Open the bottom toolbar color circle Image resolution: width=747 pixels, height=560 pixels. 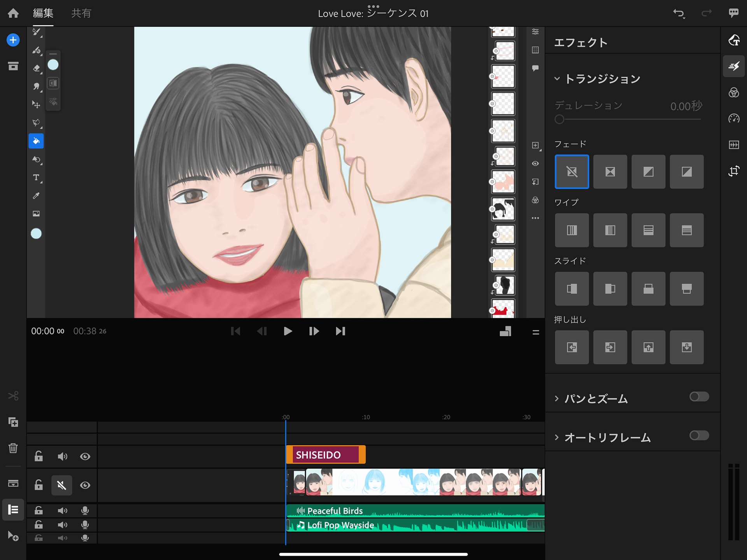pos(36,233)
